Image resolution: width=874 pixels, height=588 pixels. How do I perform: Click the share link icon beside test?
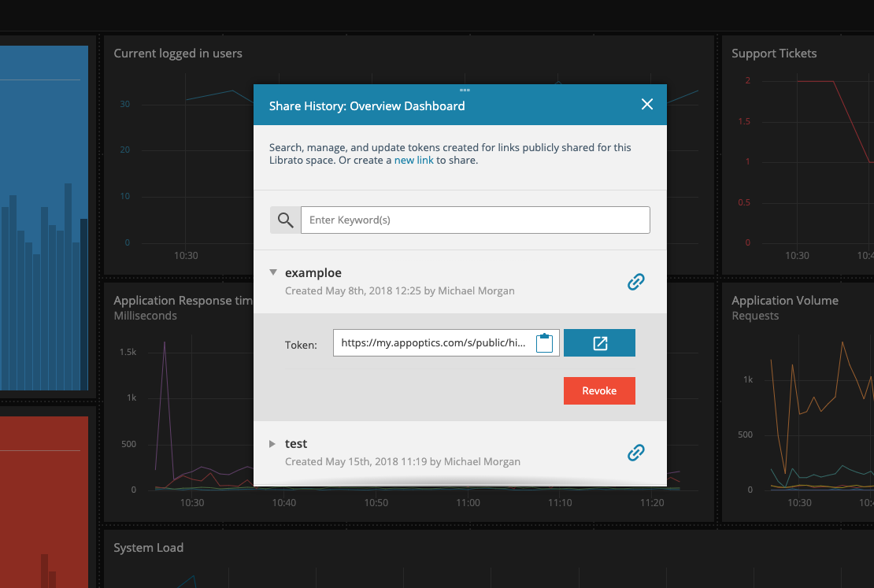click(x=635, y=453)
